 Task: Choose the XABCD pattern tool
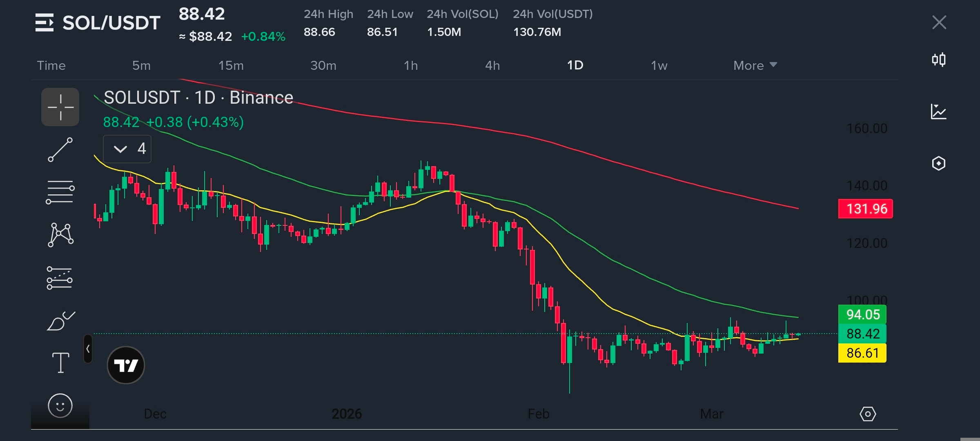pos(60,235)
